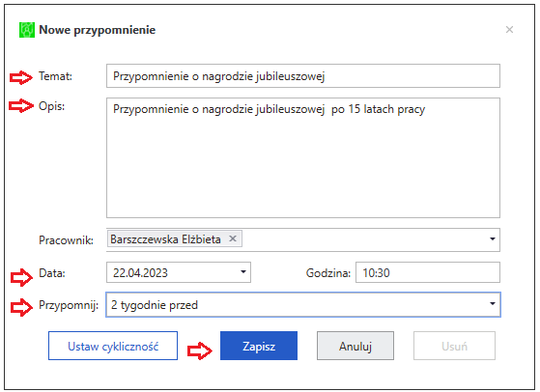540x392 pixels.
Task: Expand the Przypomnij dropdown arrow
Action: (493, 304)
